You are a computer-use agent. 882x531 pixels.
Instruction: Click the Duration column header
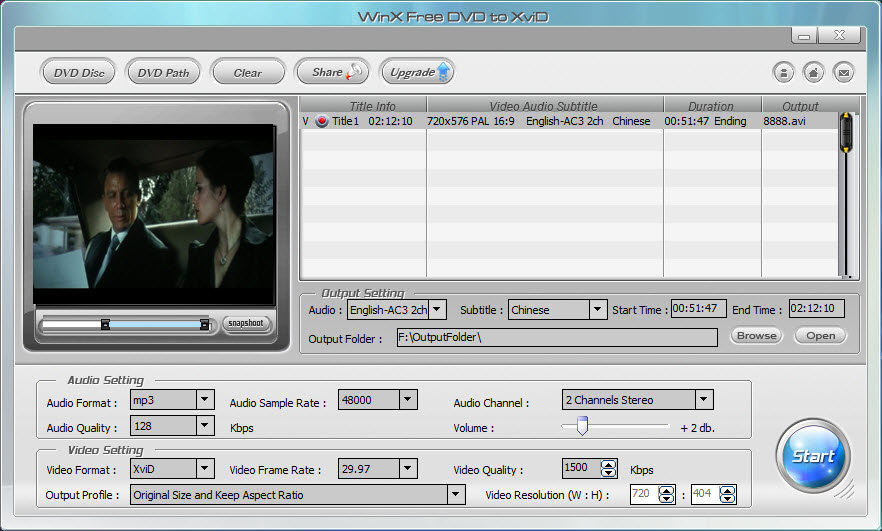[x=713, y=106]
